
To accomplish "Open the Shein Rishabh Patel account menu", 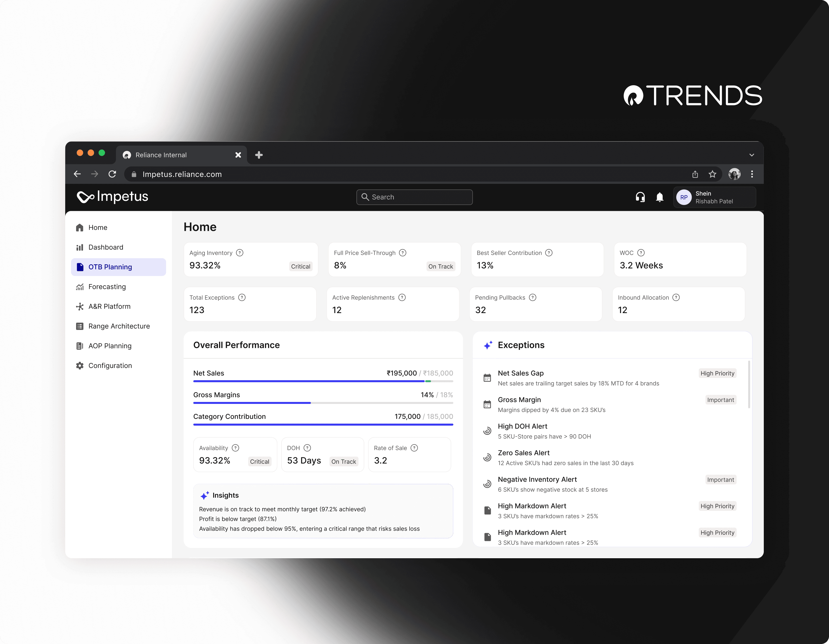I will click(714, 197).
